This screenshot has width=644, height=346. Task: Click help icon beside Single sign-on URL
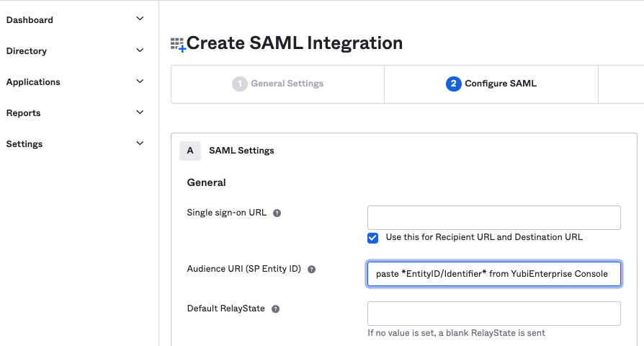(277, 213)
